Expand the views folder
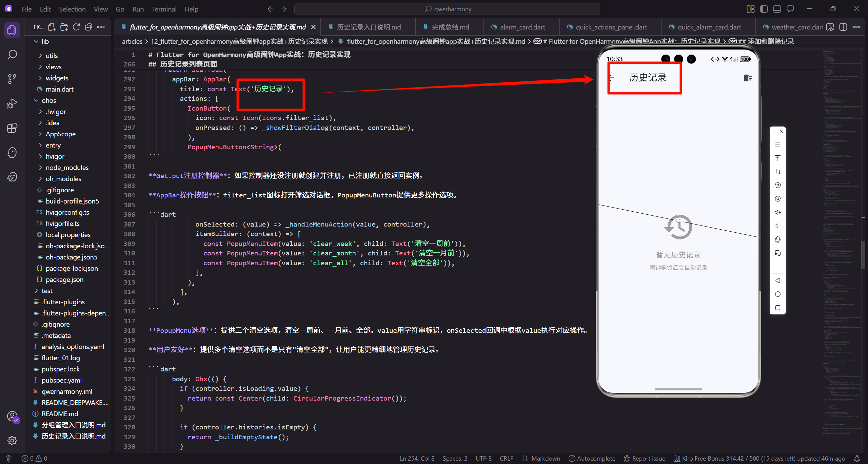Viewport: 868px width, 464px height. tap(68, 67)
